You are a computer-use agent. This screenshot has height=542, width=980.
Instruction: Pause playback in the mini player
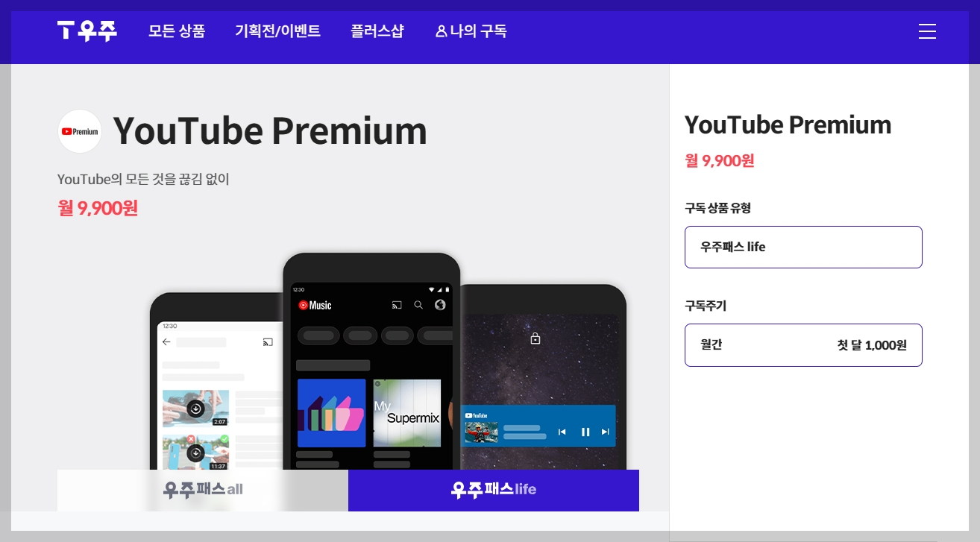pos(585,432)
